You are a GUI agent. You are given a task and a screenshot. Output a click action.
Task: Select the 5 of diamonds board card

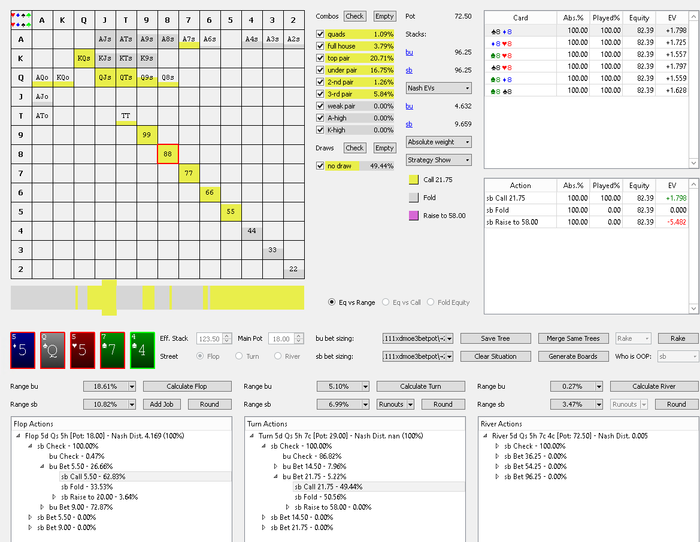[x=23, y=350]
